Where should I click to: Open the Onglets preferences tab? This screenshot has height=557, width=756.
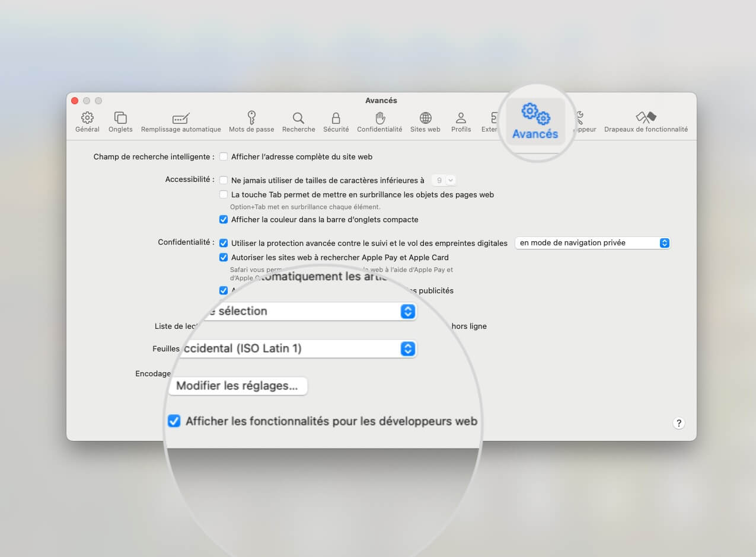pos(120,122)
